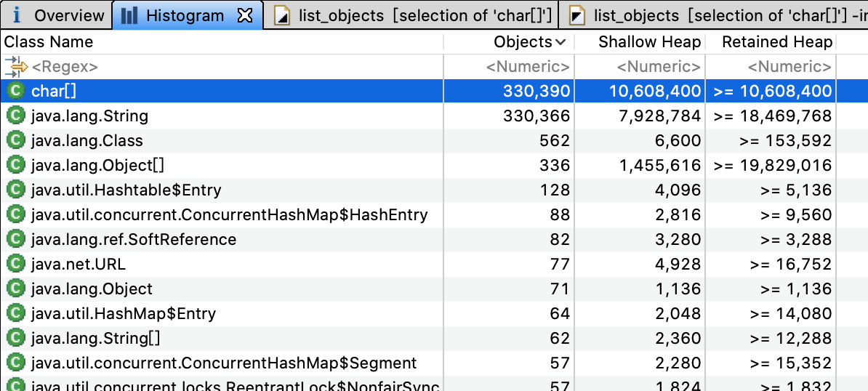Screen dimensions: 868x391
Task: Click the Overview tab info icon
Action: (17, 15)
